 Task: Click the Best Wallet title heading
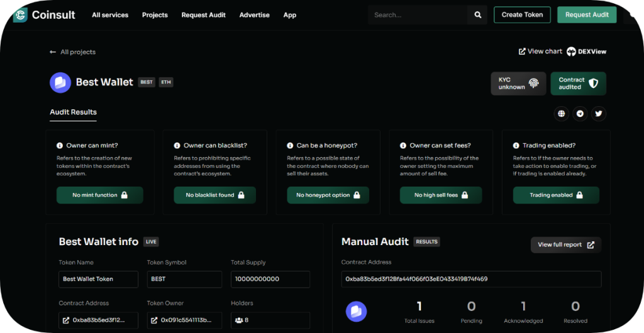coord(104,82)
